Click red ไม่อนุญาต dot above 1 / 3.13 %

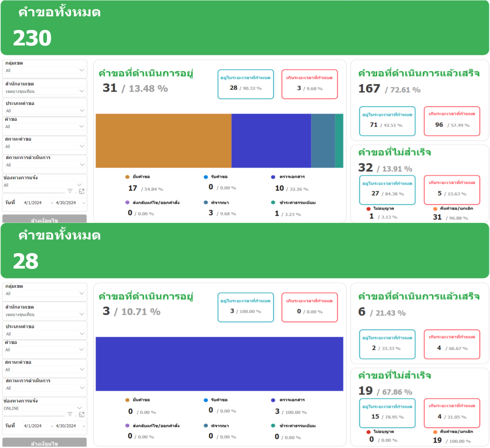click(x=368, y=209)
